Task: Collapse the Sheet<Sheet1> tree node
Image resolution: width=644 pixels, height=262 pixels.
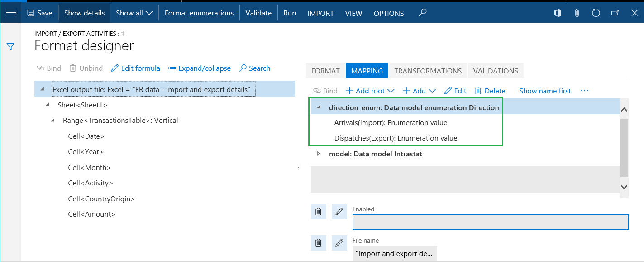Action: click(48, 105)
